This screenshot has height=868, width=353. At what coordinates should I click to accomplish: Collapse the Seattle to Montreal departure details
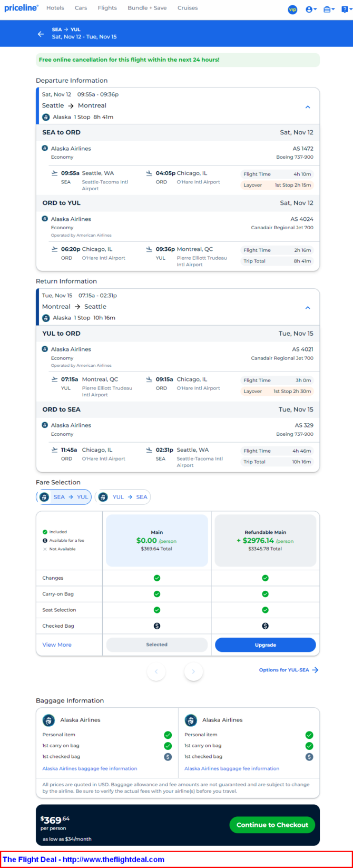(308, 107)
